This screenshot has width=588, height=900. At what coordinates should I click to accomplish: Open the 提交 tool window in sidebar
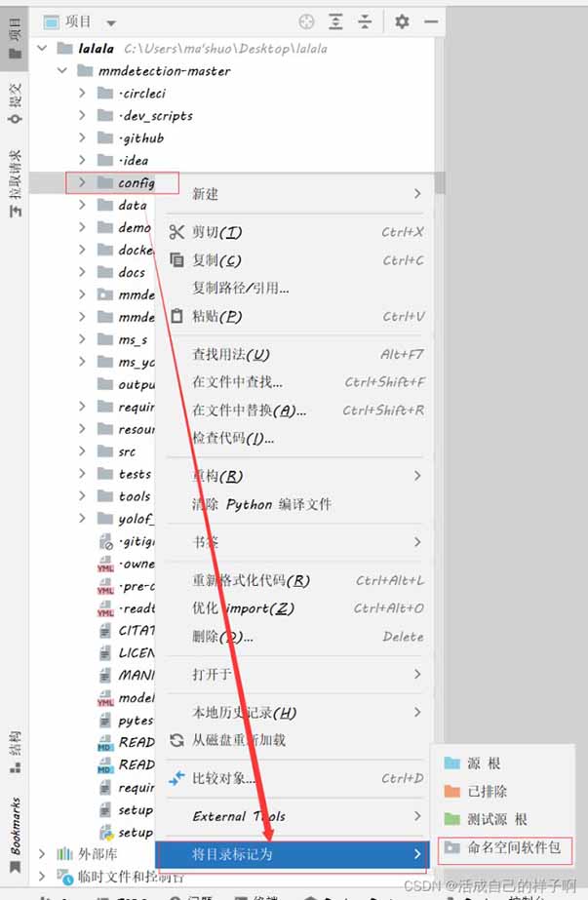click(x=15, y=102)
